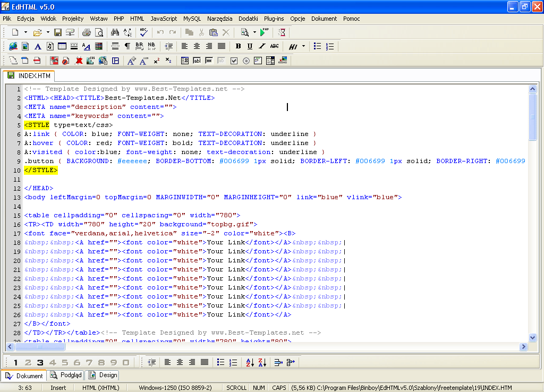Switch to the Design view tab
The image size is (544, 392).
pyautogui.click(x=103, y=375)
